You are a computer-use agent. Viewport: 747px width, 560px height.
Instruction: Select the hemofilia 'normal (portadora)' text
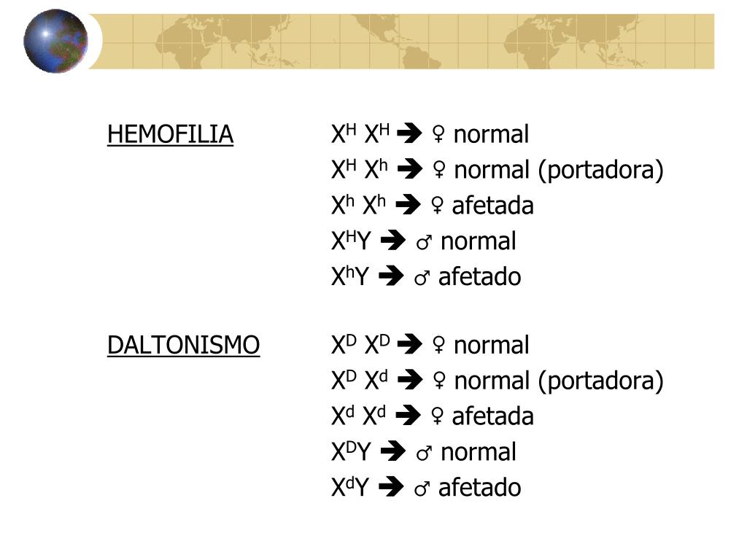click(559, 170)
